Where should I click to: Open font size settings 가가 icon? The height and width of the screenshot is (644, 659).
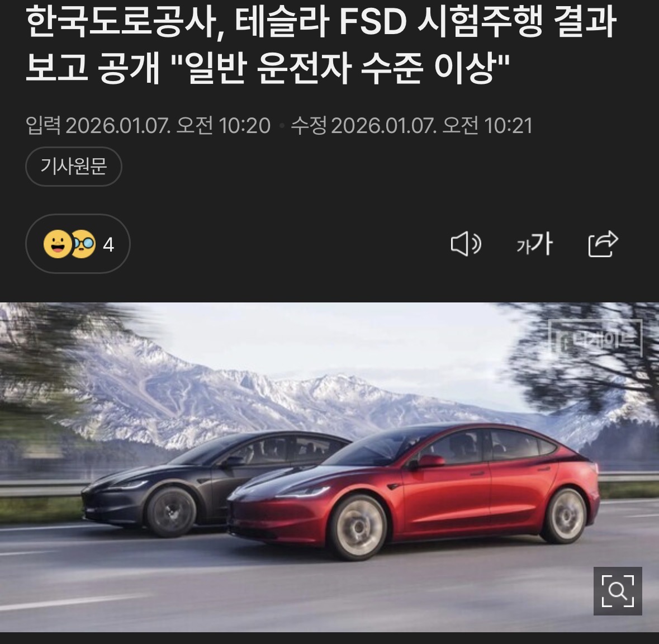[534, 244]
